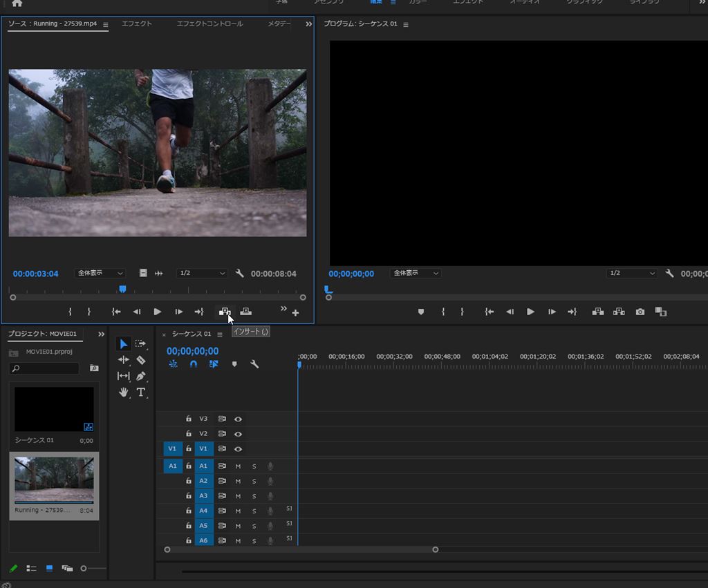Play the clip in Source monitor
Screen dimensions: 708x588
pyautogui.click(x=158, y=312)
